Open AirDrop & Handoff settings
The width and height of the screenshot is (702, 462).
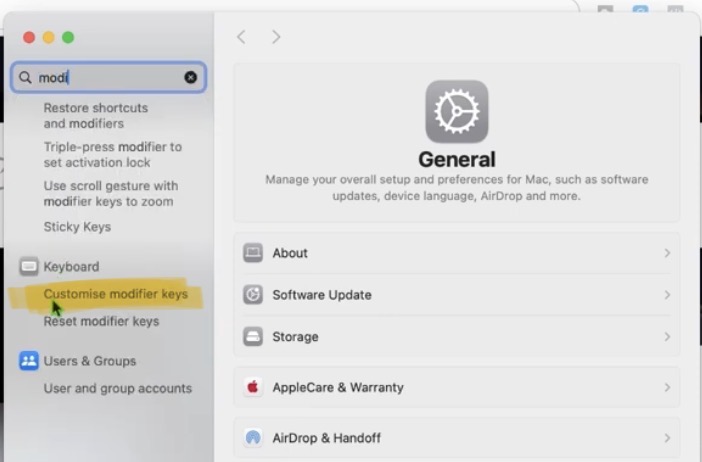point(457,437)
